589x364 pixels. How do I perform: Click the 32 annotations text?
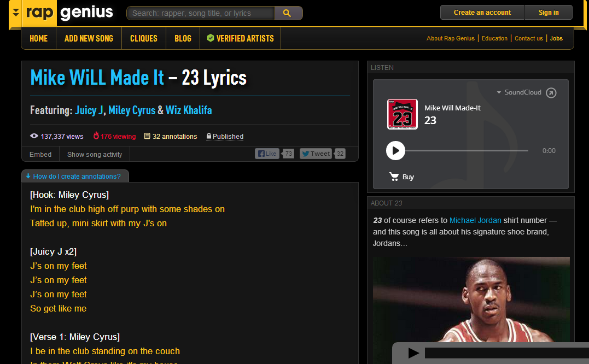click(x=174, y=137)
